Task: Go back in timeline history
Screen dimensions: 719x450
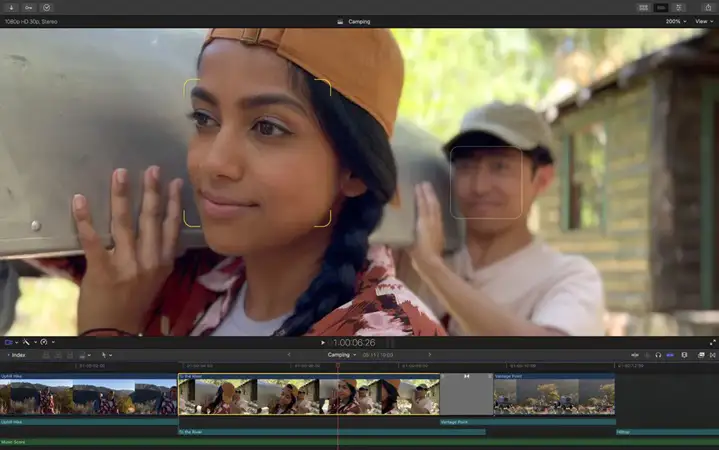Action: (x=289, y=355)
